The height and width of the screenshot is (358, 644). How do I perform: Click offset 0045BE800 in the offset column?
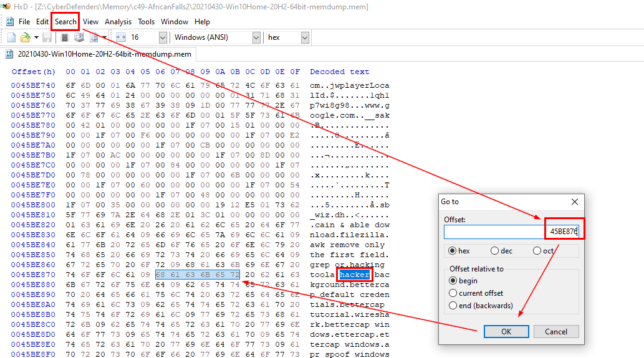[x=33, y=205]
